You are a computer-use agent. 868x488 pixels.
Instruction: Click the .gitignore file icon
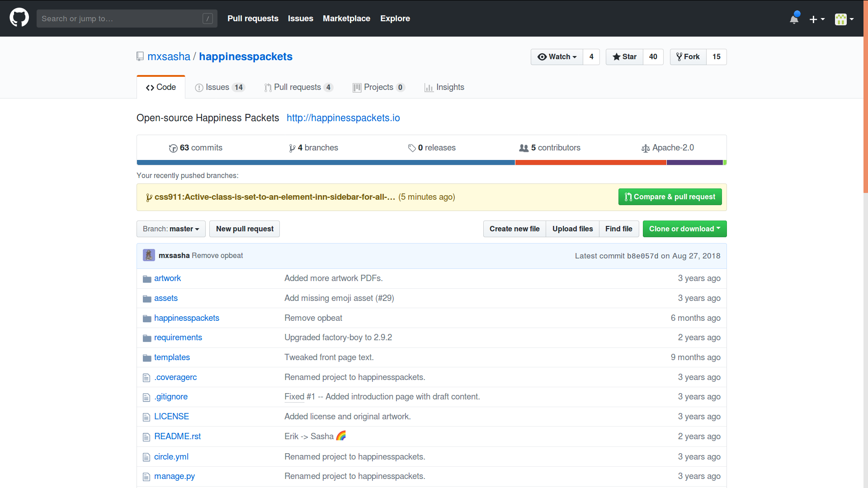[x=146, y=397]
